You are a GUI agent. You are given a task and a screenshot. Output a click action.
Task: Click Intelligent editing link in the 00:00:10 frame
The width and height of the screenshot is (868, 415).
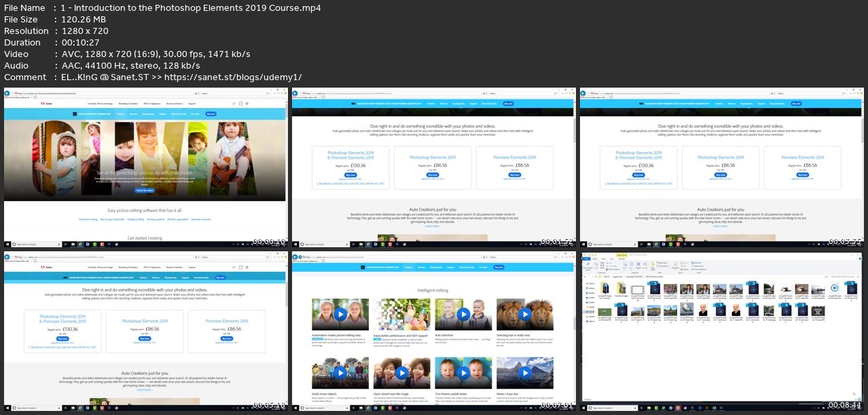[135, 219]
